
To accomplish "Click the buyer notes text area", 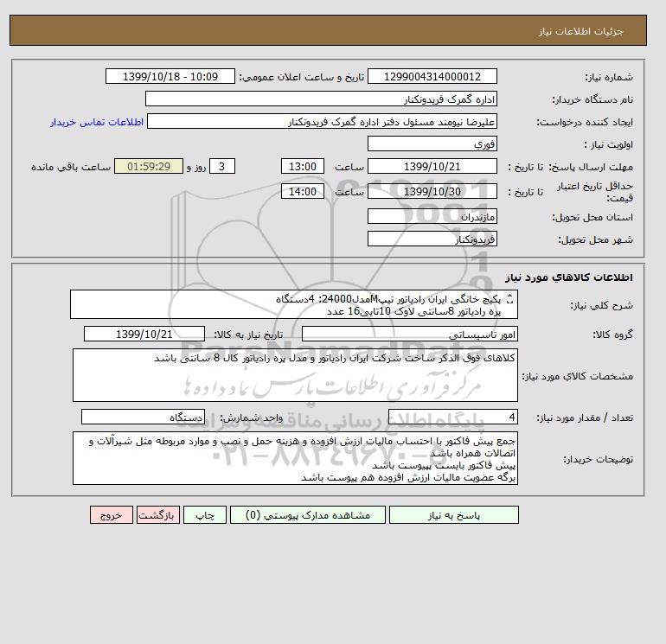I will (x=295, y=458).
